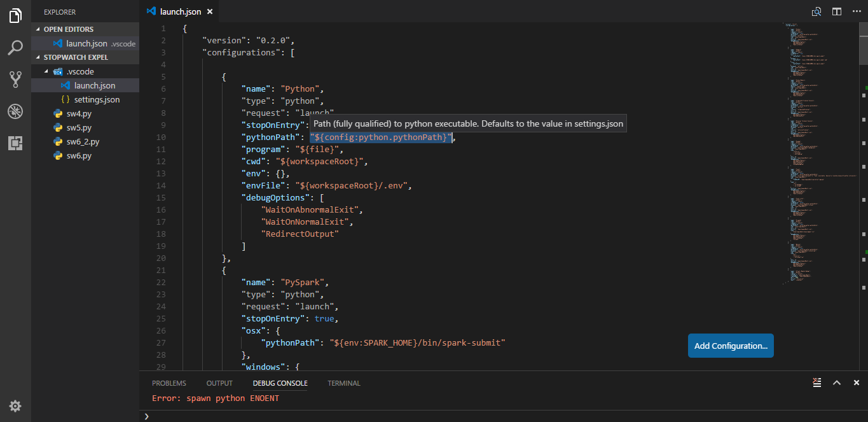Open the Extensions view
Image resolution: width=868 pixels, height=422 pixels.
coord(15,143)
